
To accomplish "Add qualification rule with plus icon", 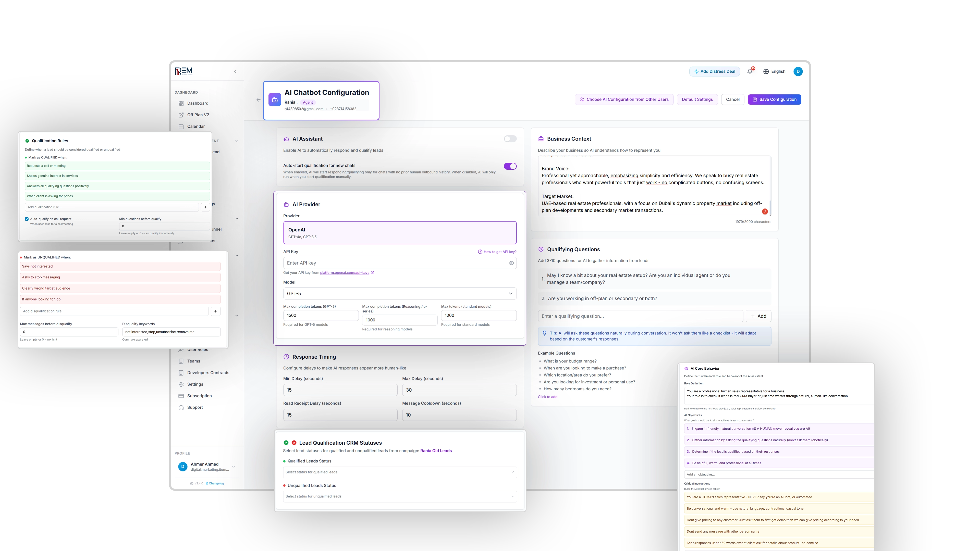I will click(x=205, y=207).
